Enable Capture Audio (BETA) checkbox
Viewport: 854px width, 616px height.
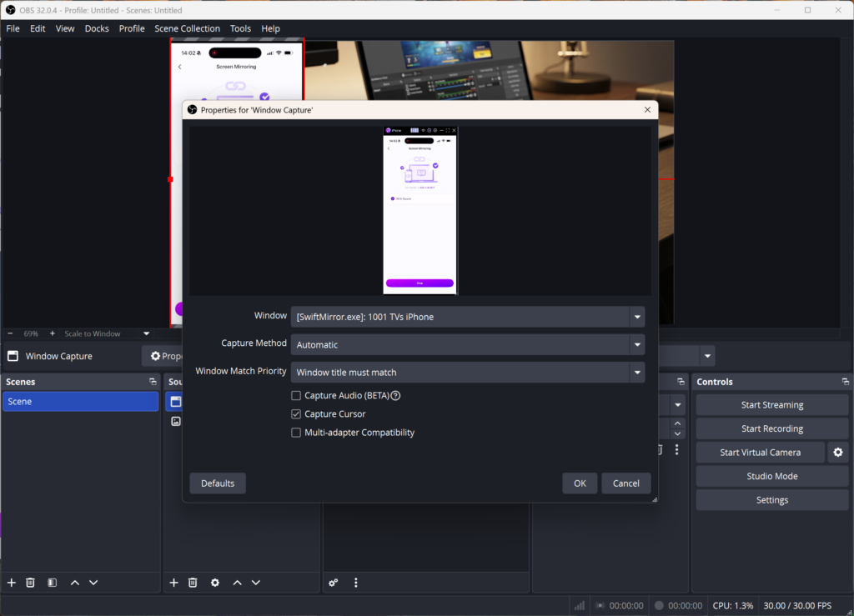296,396
